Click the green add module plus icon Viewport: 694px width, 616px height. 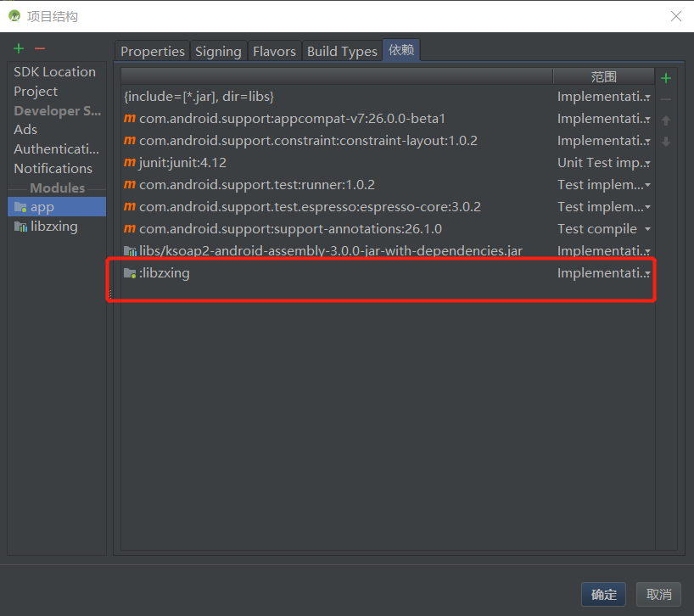19,48
